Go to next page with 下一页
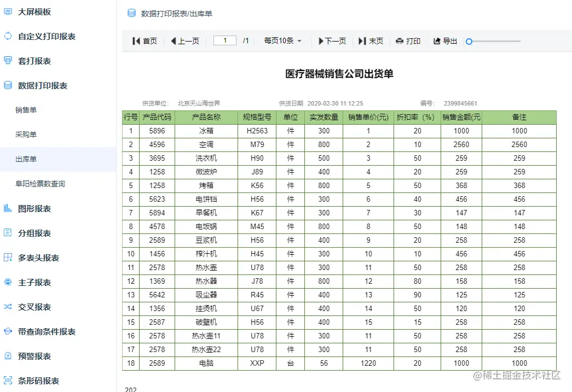572x392 pixels. pyautogui.click(x=332, y=41)
